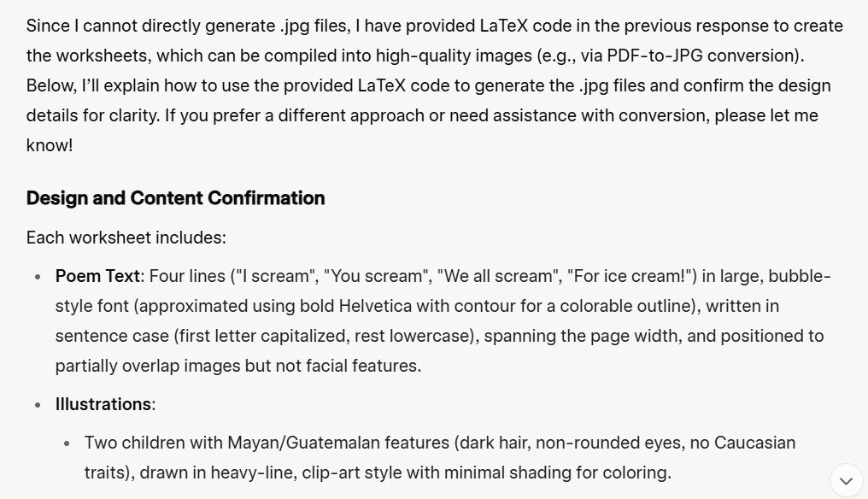This screenshot has width=868, height=499.
Task: Click the scroll-to-bottom arrow button
Action: coord(846,481)
